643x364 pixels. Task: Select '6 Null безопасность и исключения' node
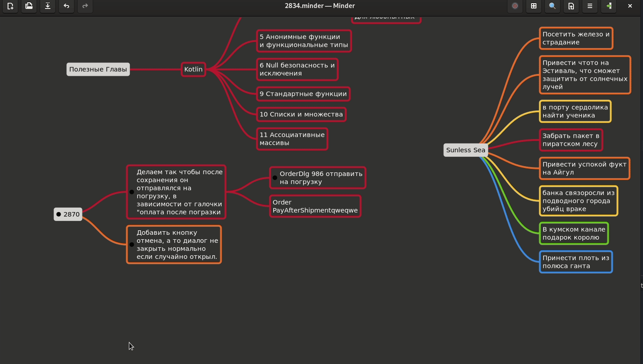[x=297, y=70]
